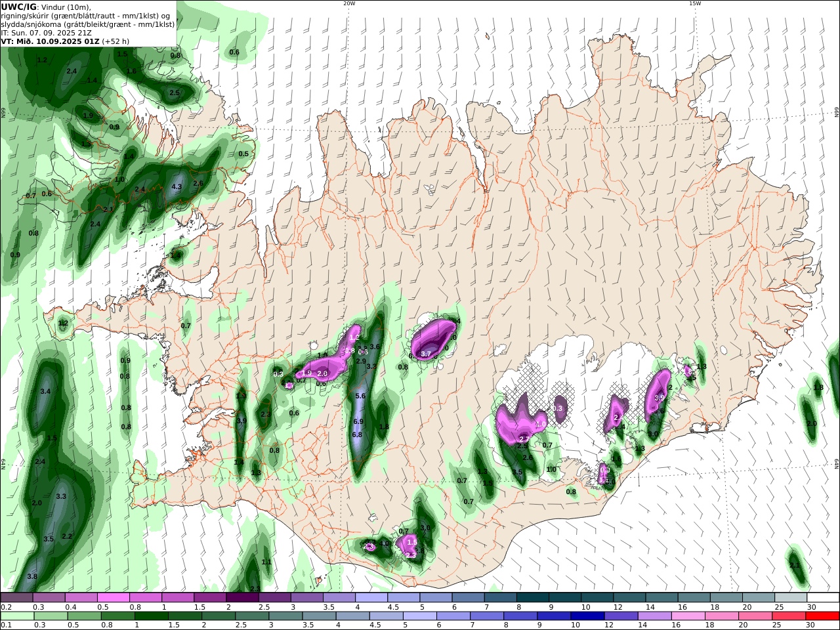This screenshot has width=840, height=630.
Task: Click the '4.3' precipitation value
Action: tap(176, 186)
